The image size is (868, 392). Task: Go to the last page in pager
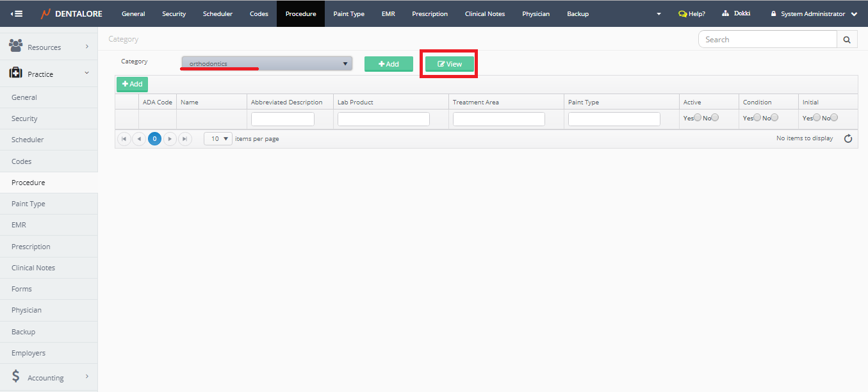pos(184,138)
